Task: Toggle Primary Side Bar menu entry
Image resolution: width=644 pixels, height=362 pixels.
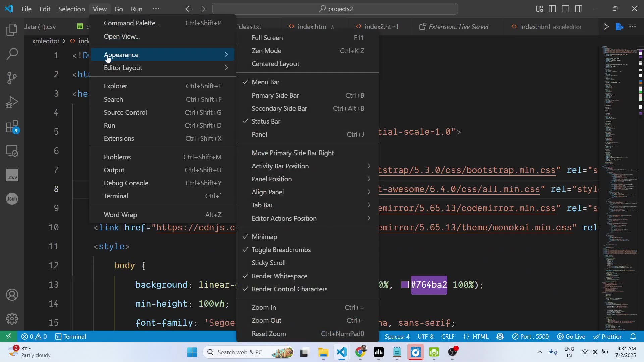Action: [x=308, y=95]
